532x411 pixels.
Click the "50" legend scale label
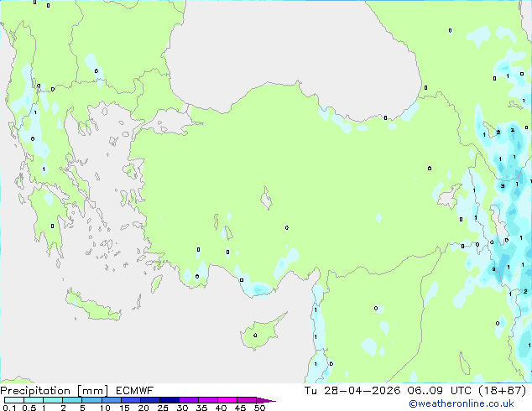(259, 408)
